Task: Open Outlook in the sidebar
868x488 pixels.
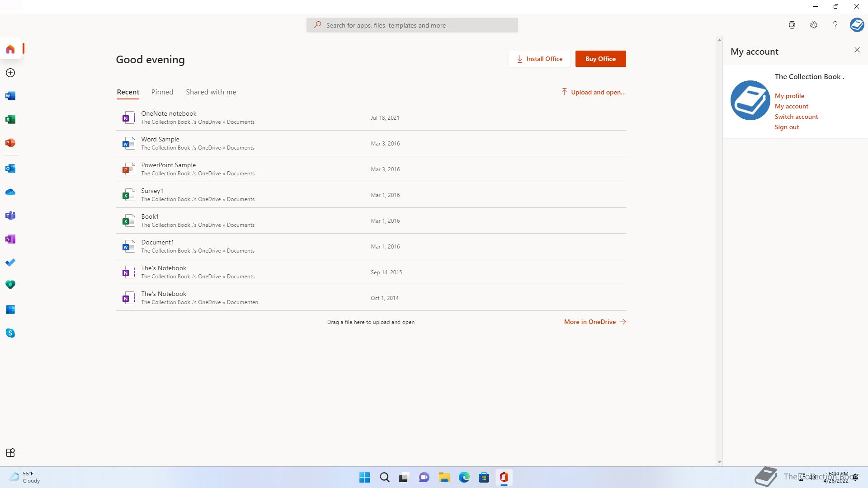Action: tap(10, 169)
